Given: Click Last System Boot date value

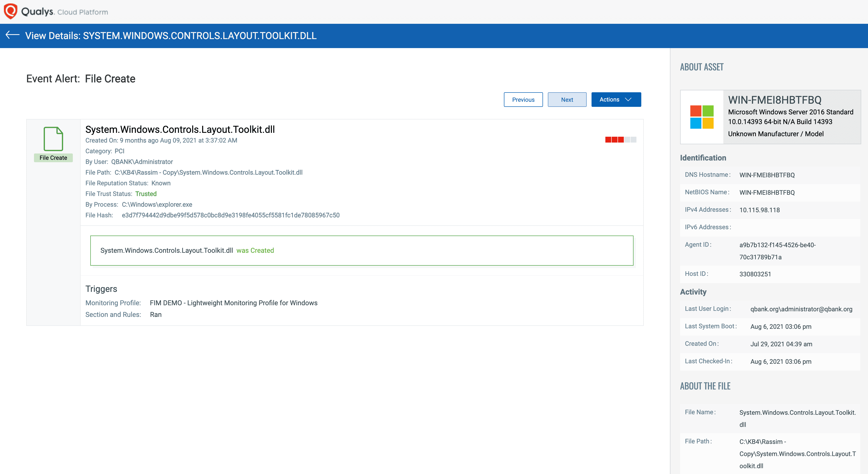Looking at the screenshot, I should click(781, 327).
